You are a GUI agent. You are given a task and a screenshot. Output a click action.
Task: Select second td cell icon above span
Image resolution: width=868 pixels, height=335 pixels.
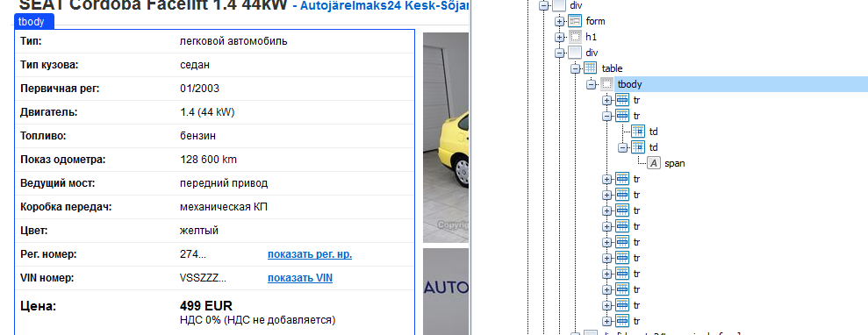pyautogui.click(x=638, y=147)
